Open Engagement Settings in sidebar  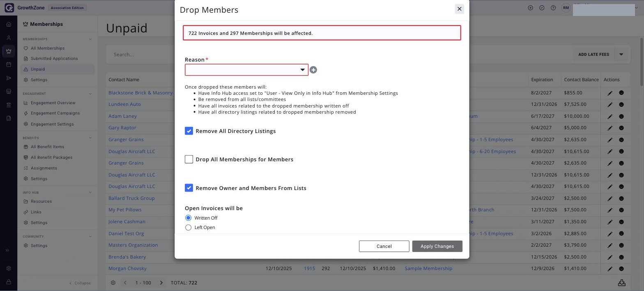tap(52, 124)
